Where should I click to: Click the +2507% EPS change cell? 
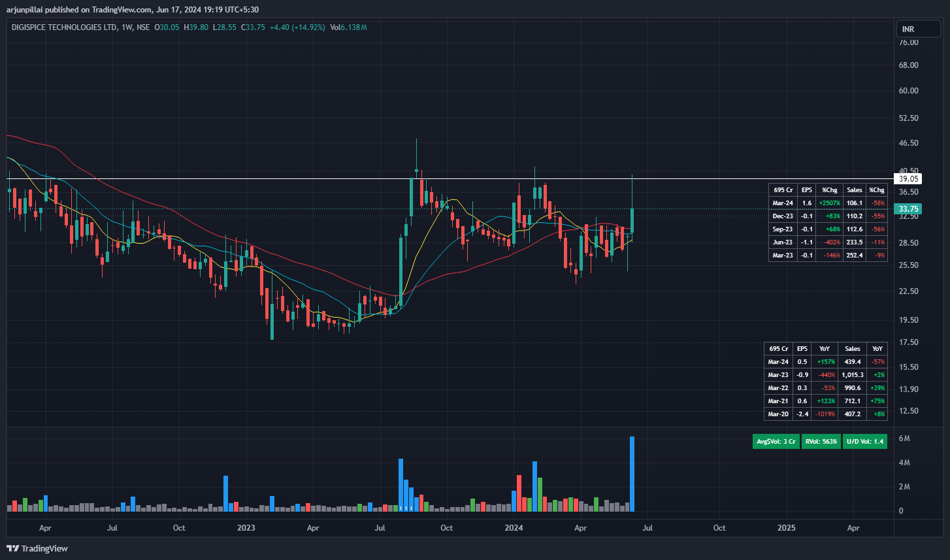(x=830, y=203)
